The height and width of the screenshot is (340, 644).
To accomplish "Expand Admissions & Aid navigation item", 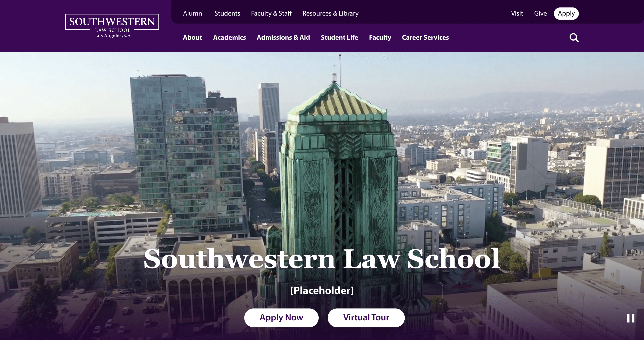I will [283, 37].
